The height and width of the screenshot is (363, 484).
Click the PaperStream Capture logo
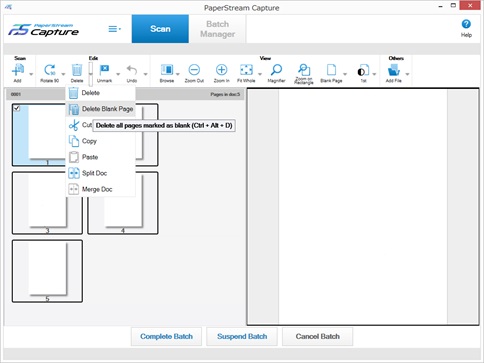(44, 30)
